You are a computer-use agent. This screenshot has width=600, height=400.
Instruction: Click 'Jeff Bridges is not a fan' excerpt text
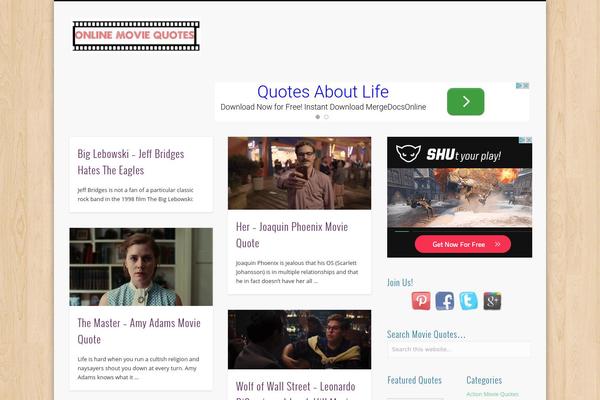135,194
